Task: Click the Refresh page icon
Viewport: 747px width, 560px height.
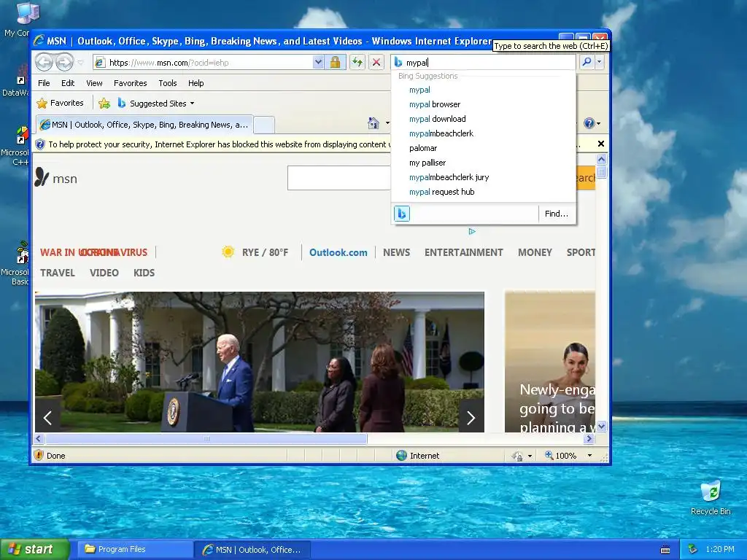Action: (357, 63)
